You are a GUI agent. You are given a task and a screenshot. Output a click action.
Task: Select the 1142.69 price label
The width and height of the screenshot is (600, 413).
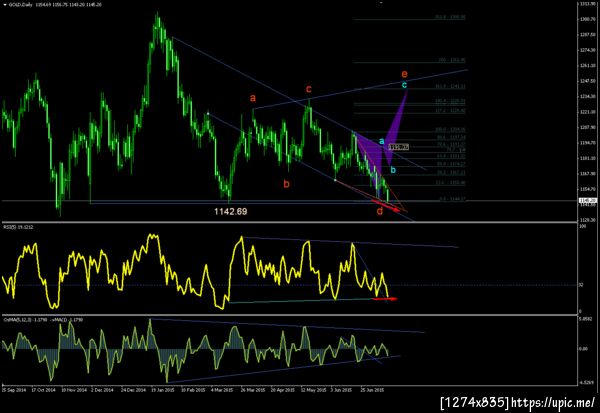pos(230,211)
